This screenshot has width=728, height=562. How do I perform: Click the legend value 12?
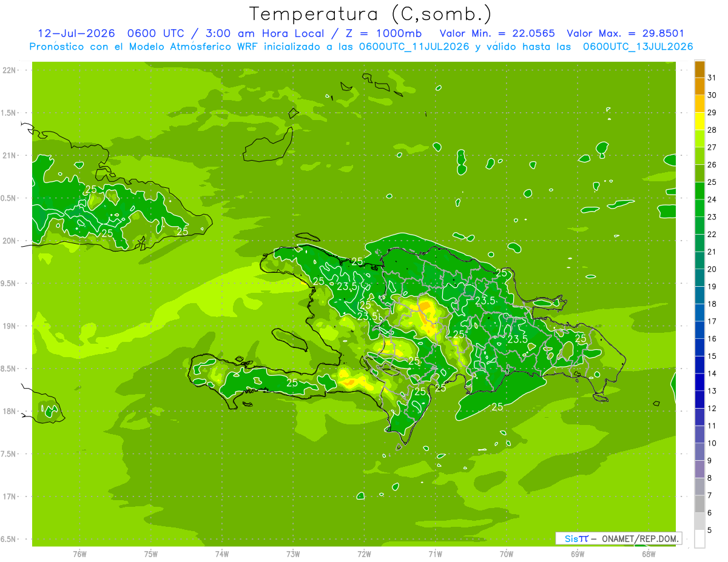712,408
